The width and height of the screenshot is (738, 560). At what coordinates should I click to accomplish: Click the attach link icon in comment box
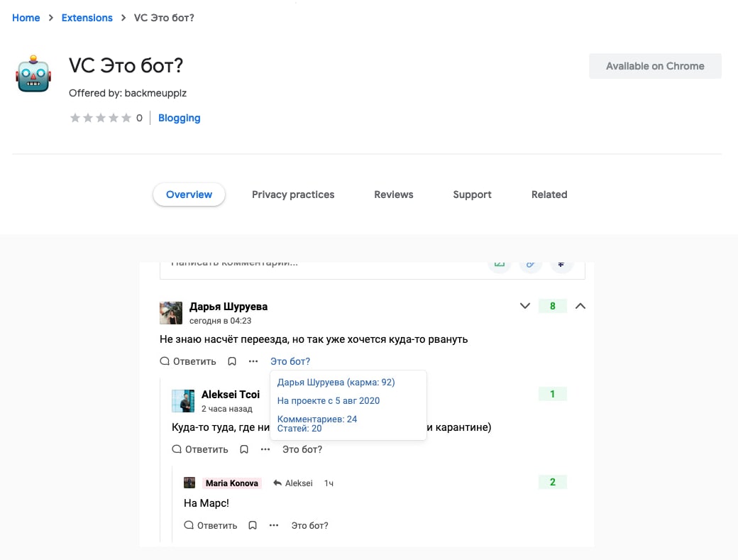pyautogui.click(x=531, y=265)
